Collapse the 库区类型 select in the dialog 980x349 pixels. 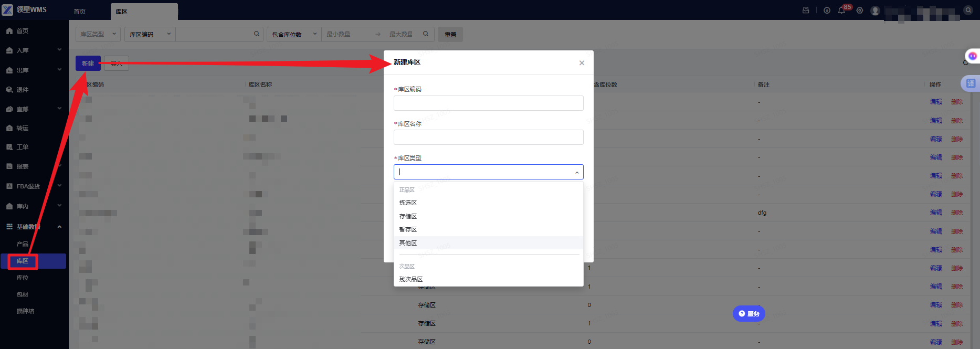(577, 172)
